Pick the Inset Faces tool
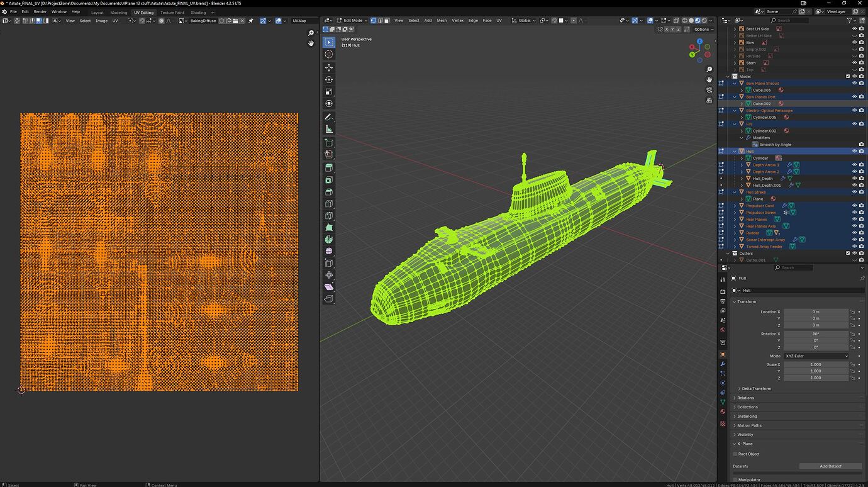Image resolution: width=868 pixels, height=487 pixels. tap(329, 180)
